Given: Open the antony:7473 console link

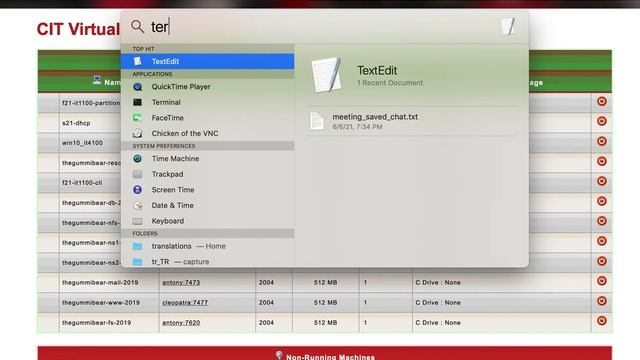Looking at the screenshot, I should click(181, 282).
